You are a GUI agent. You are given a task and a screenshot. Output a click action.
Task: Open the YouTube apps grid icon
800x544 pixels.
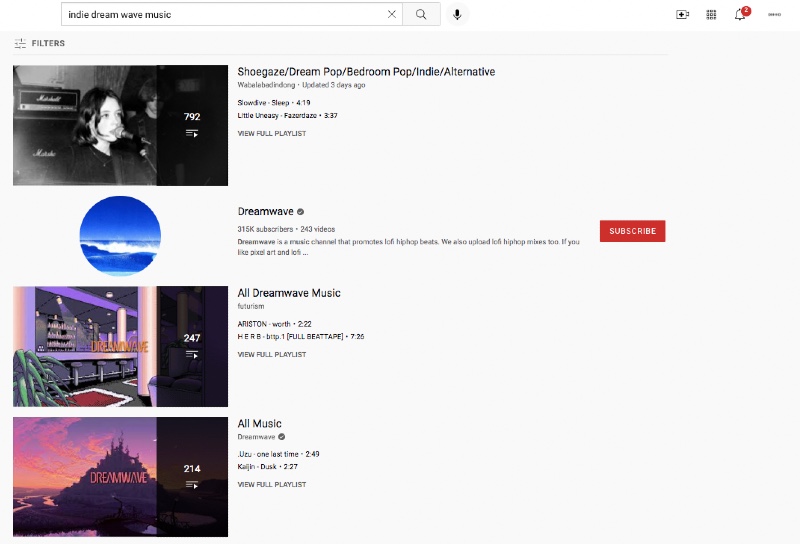click(x=711, y=14)
